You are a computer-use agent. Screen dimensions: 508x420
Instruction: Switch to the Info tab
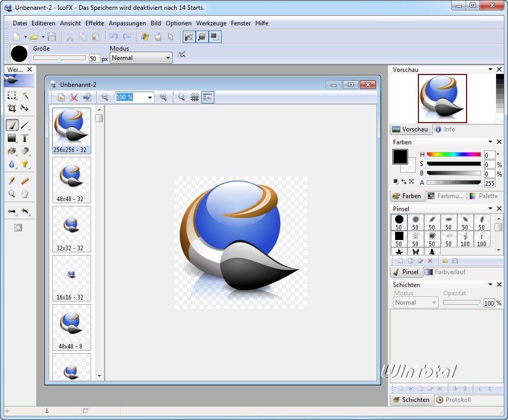445,129
